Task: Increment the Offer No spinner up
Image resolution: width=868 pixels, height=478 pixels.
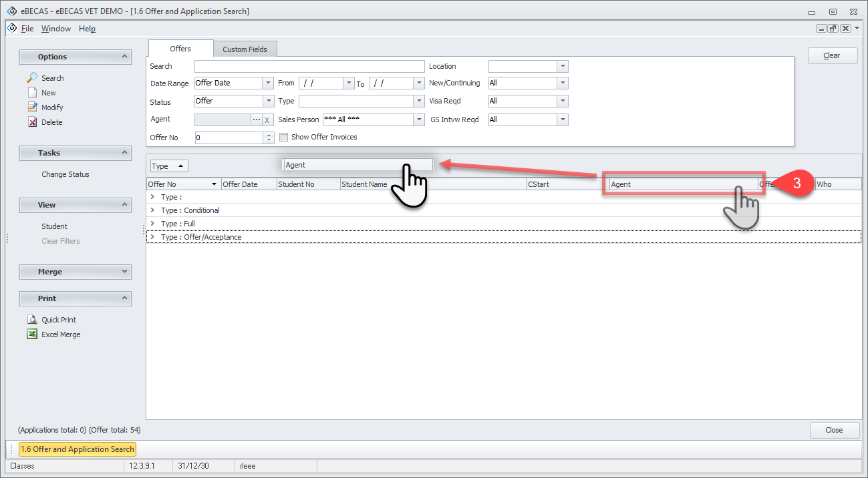Action: (x=269, y=135)
